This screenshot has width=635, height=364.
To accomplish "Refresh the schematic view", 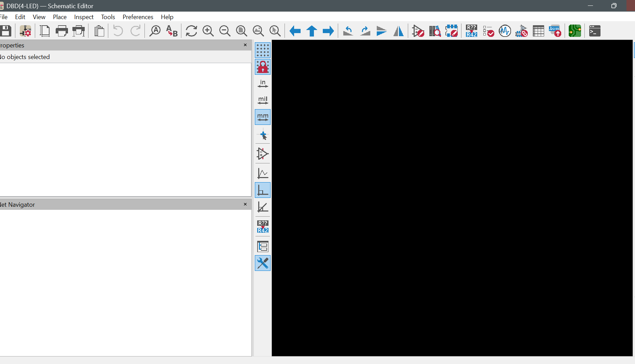I will click(x=191, y=31).
